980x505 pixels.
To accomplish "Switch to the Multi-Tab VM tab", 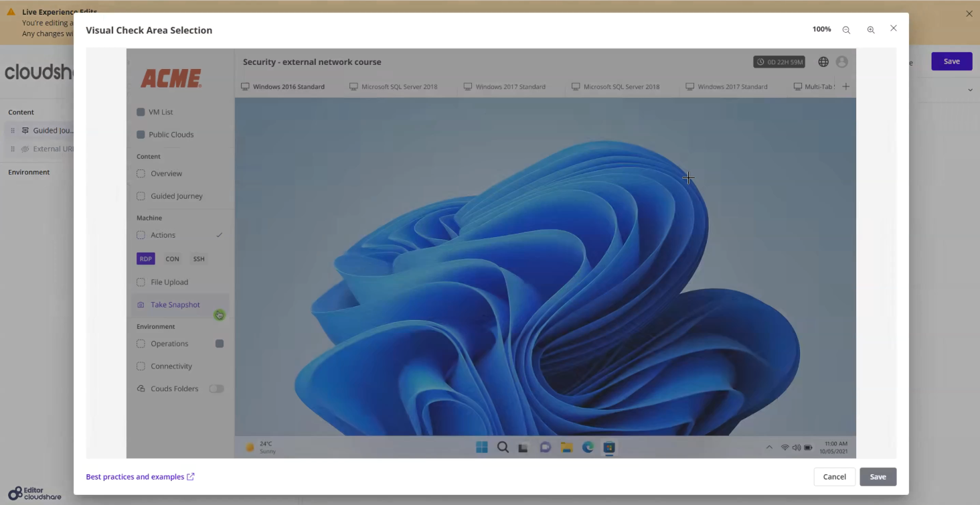I will [814, 86].
